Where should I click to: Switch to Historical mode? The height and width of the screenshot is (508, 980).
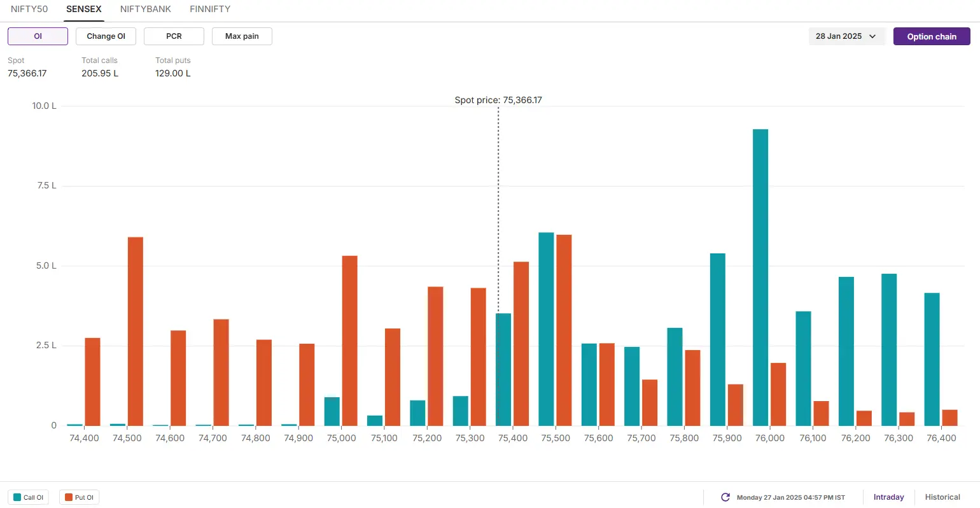[942, 497]
